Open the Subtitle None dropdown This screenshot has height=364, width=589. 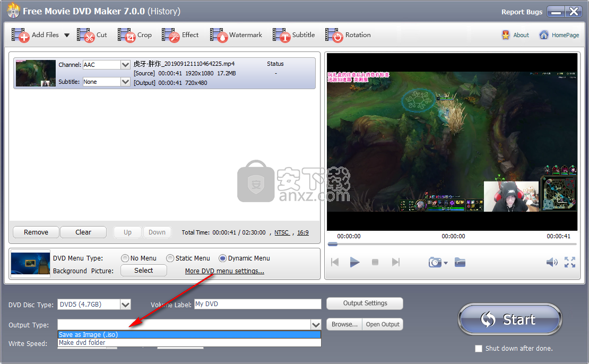pyautogui.click(x=124, y=81)
